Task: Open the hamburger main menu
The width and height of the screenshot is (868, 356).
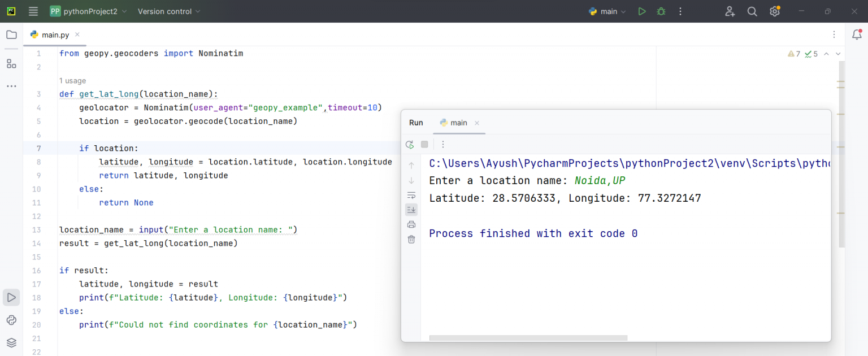Action: [x=33, y=11]
